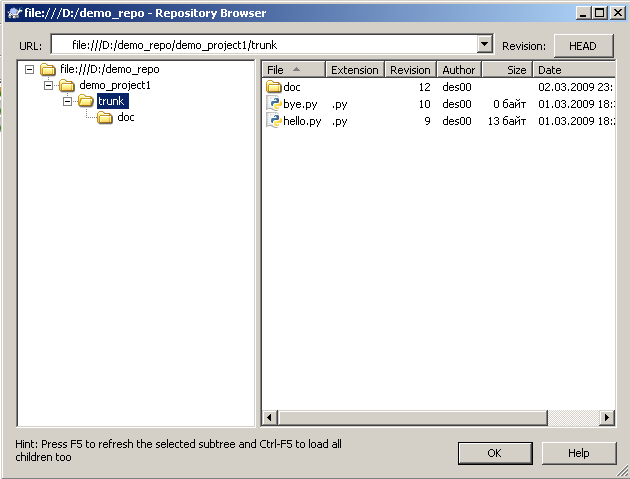Select demo_project1 label in the tree
Image resolution: width=630 pixels, height=479 pixels.
pyautogui.click(x=115, y=85)
